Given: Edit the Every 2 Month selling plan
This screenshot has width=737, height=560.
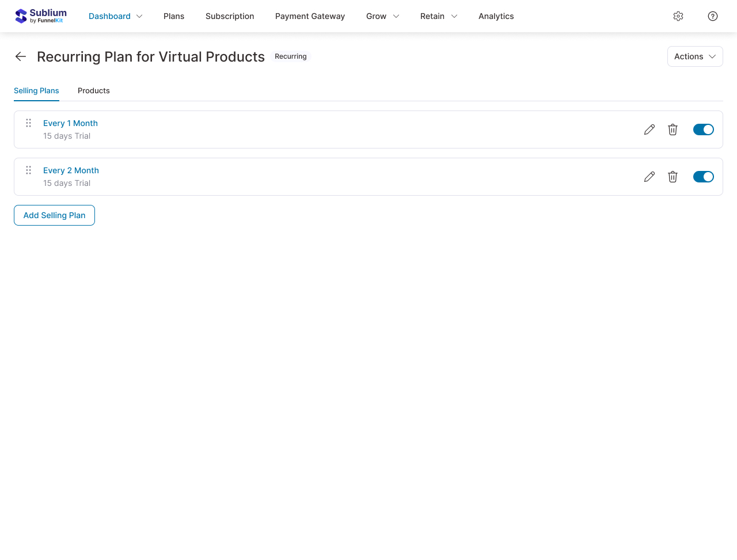Looking at the screenshot, I should point(649,177).
